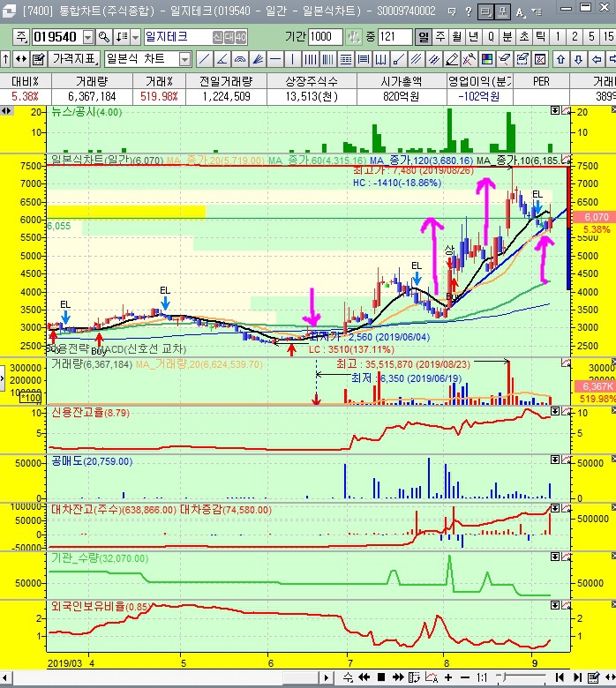Click the auto-scale chart icon with A
The image size is (616, 688).
tap(432, 677)
